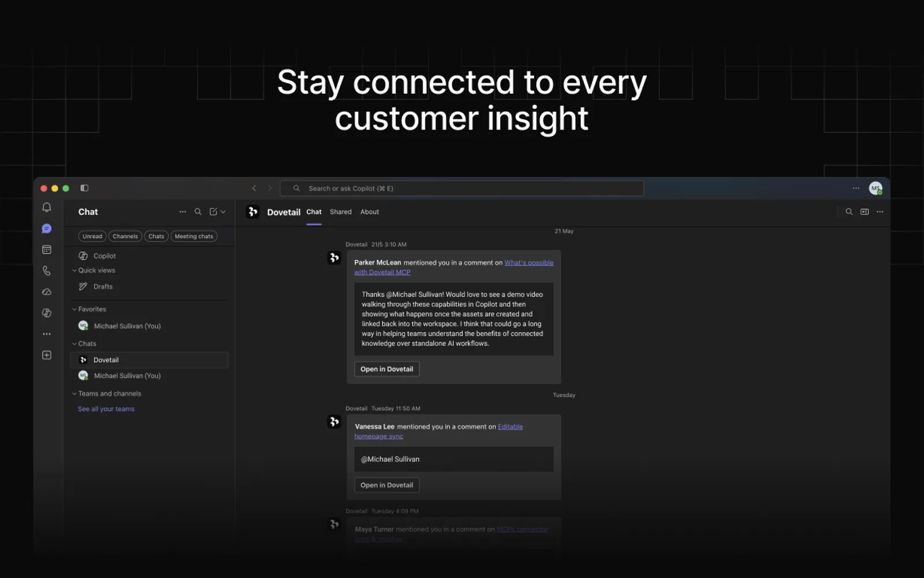Open the OneDrive cloud icon
The image size is (924, 578).
coord(47,292)
